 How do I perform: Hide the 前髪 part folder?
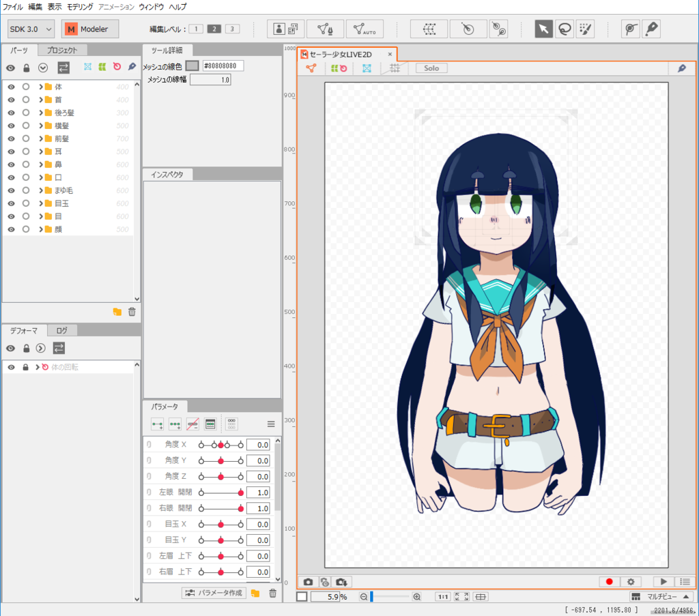click(x=11, y=138)
